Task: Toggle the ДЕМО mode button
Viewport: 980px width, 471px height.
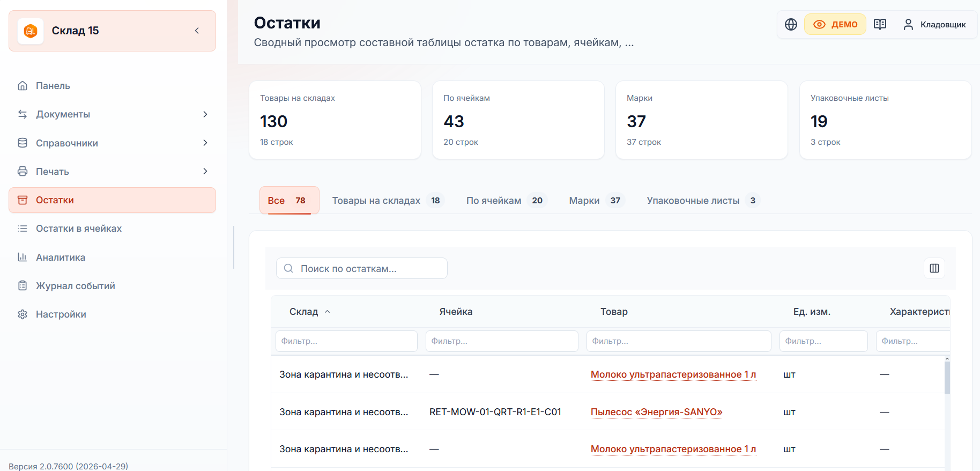Action: (835, 24)
